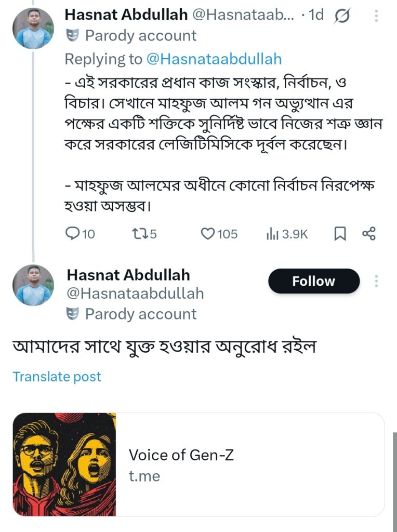Open @Hasnataabdullah mention in Replying to

click(214, 59)
